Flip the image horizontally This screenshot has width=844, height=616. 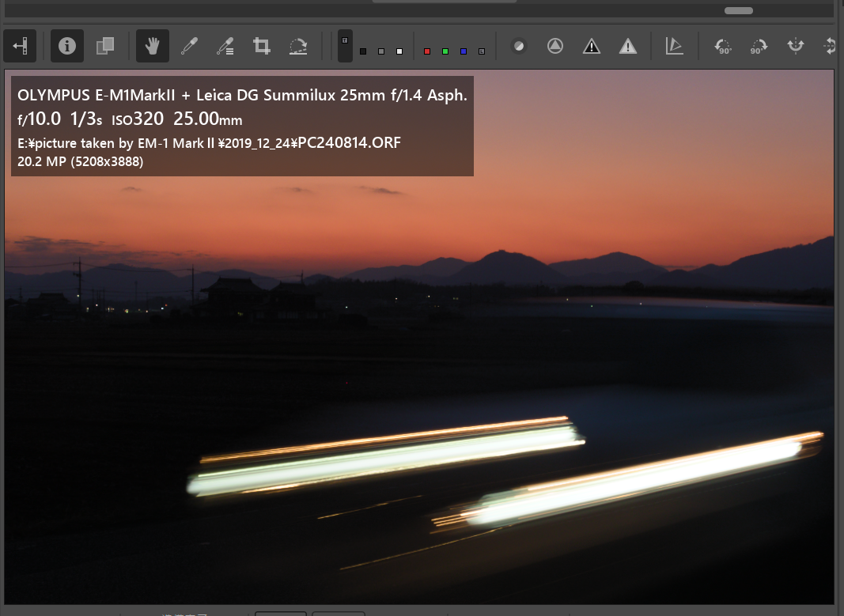[795, 46]
